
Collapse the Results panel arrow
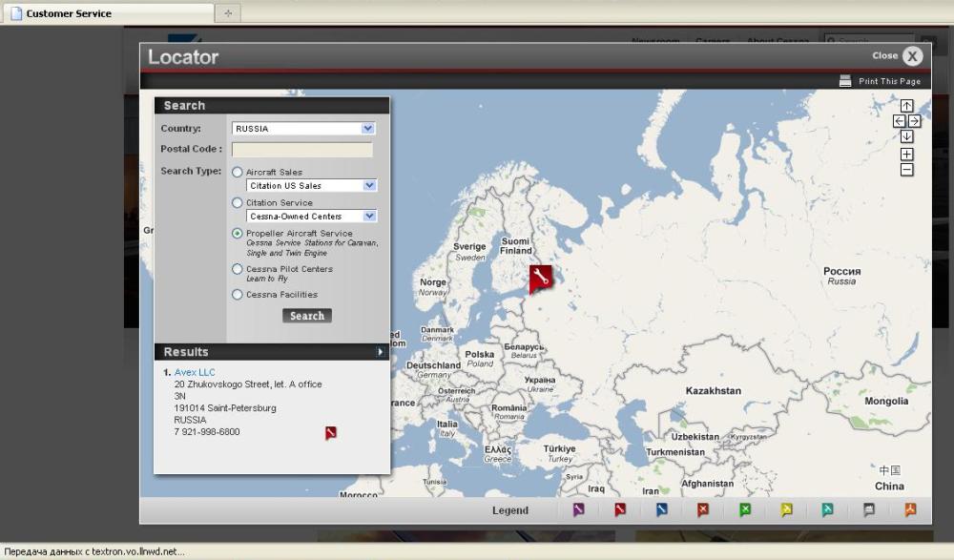point(380,352)
